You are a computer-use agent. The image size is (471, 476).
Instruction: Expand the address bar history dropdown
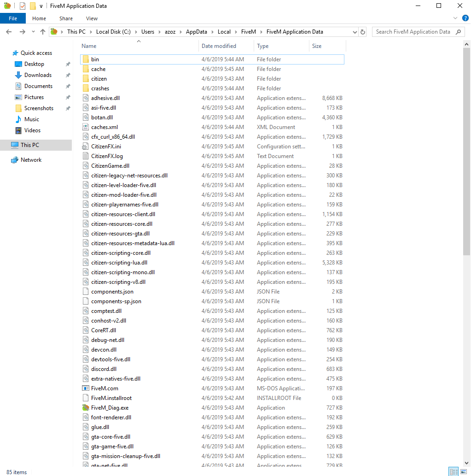(355, 32)
